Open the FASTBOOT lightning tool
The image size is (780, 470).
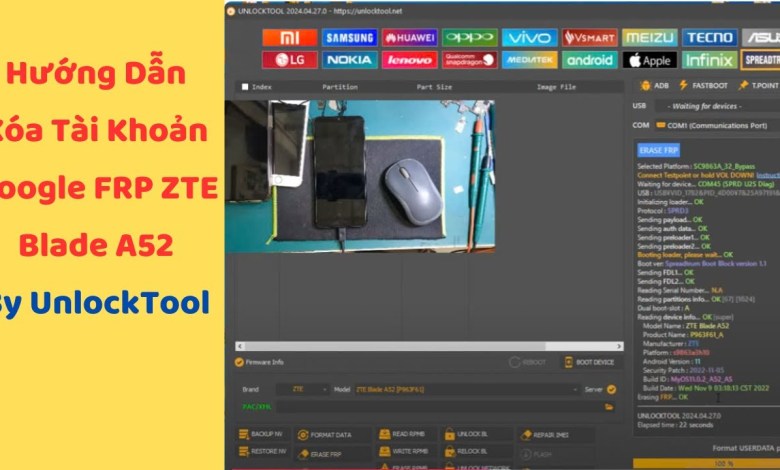tap(703, 86)
